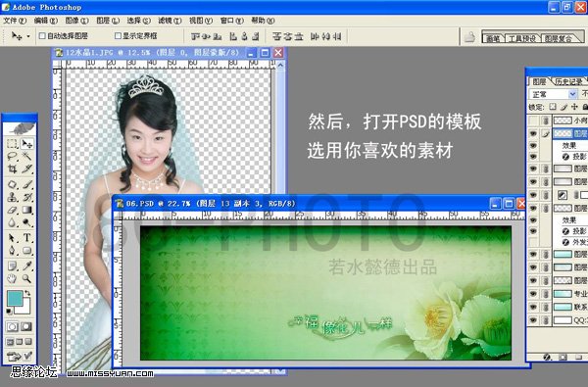588x387 pixels.
Task: Open the Tool Presets tab
Action: tap(521, 38)
